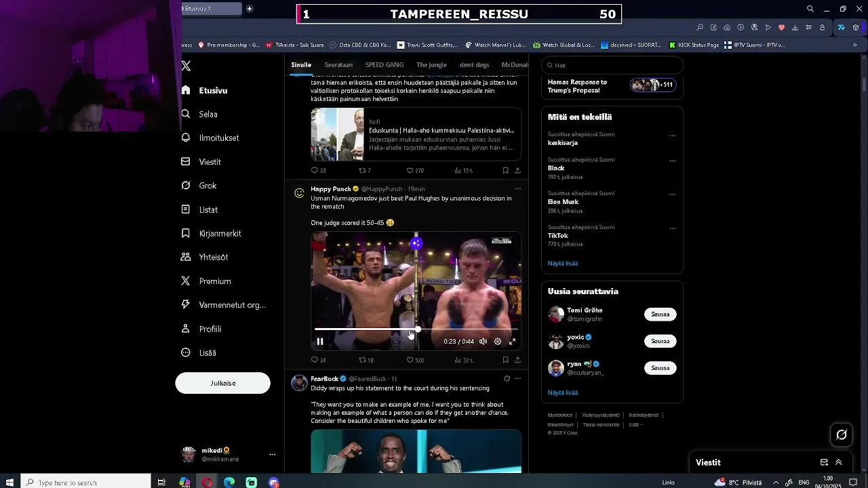Open Profiili page

(201, 329)
